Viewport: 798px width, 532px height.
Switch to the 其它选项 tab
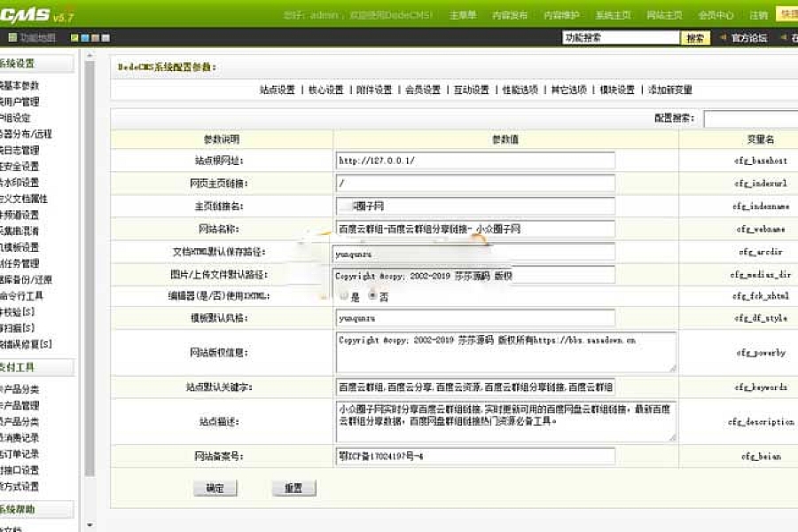[x=569, y=90]
